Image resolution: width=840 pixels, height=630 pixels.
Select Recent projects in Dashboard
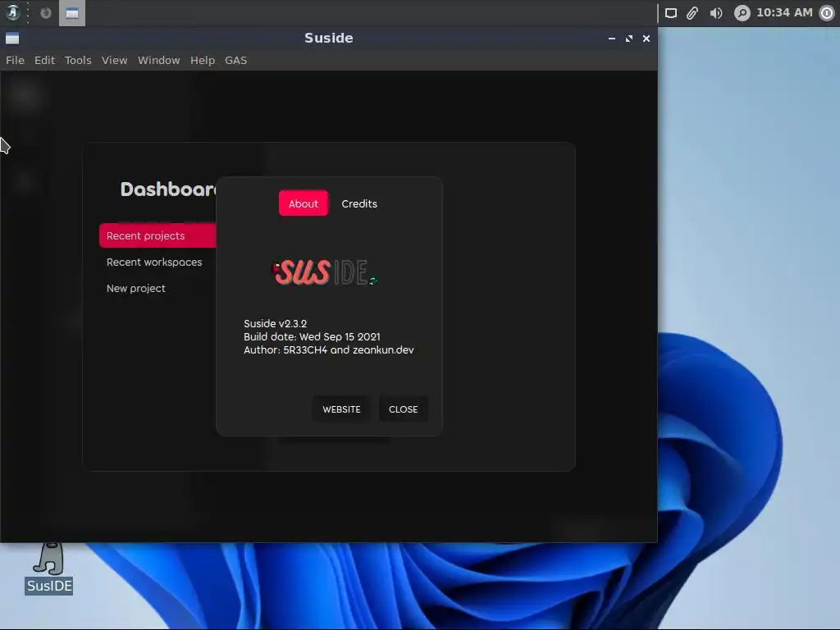click(157, 235)
